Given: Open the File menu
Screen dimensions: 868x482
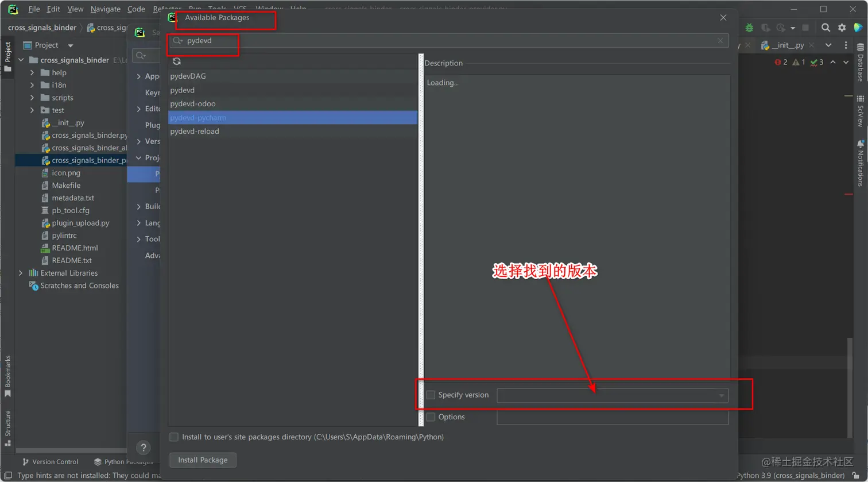Looking at the screenshot, I should click(34, 9).
